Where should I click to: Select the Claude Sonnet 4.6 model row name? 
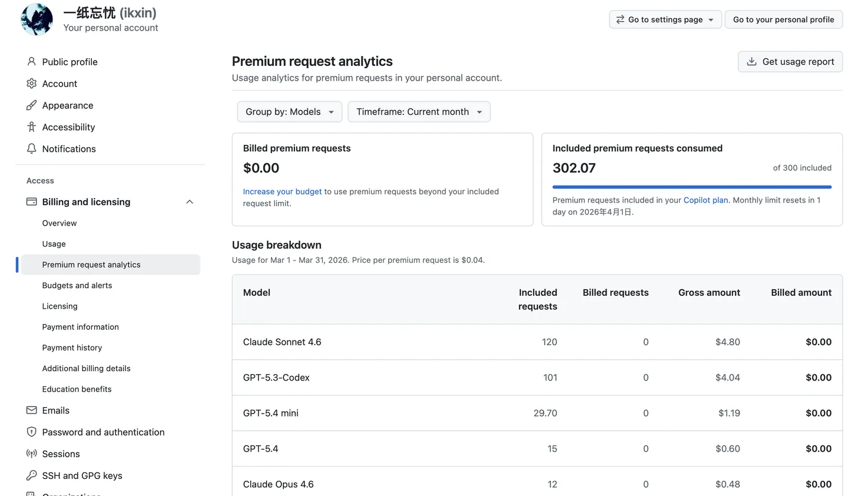coord(282,342)
